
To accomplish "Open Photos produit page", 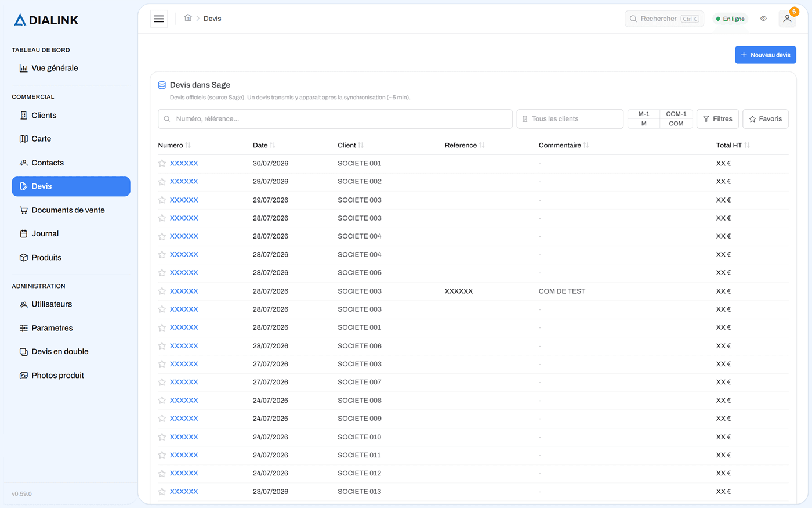I will [x=71, y=376].
